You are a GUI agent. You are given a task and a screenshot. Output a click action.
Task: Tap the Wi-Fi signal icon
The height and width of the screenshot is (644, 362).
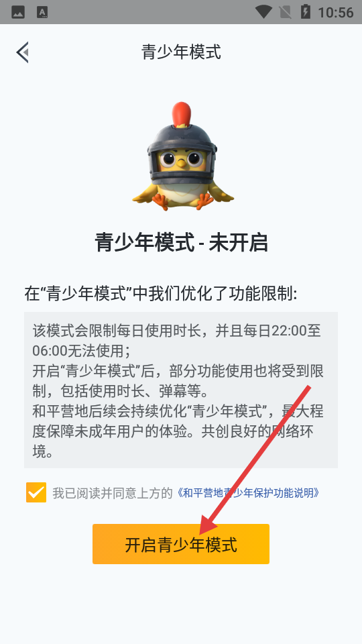(263, 12)
